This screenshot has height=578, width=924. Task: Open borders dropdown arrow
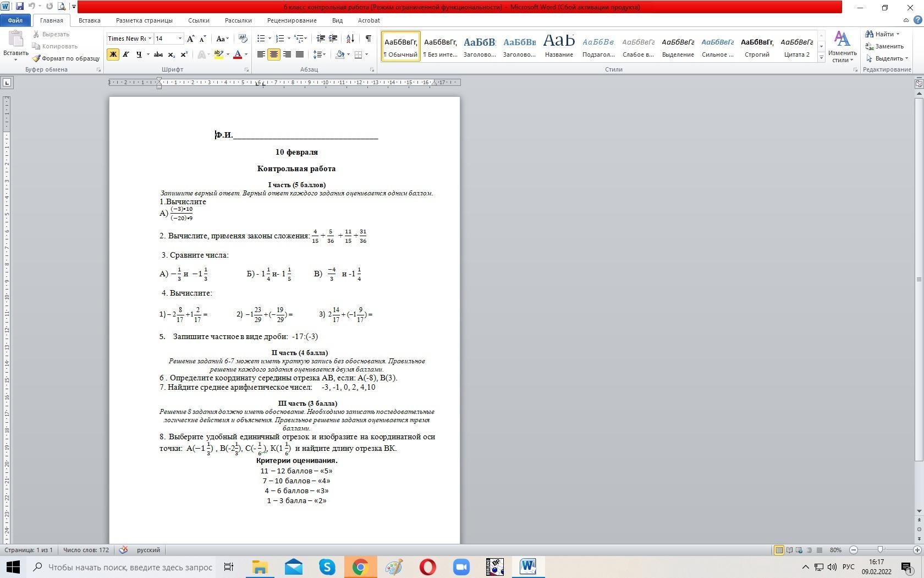point(367,54)
